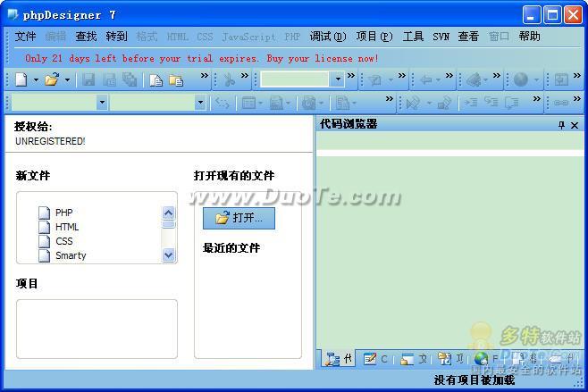588x392 pixels.
Task: Click the Save floppy disk icon
Action: point(88,79)
